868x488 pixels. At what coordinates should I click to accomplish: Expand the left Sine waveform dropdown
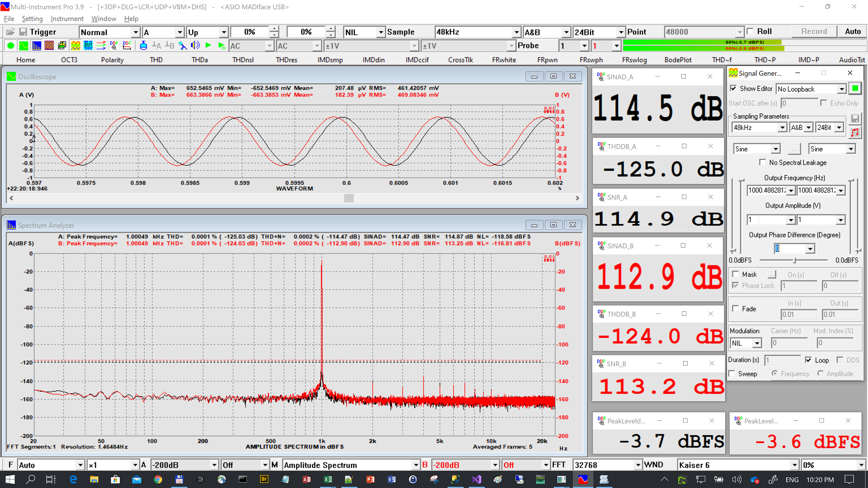coord(776,149)
